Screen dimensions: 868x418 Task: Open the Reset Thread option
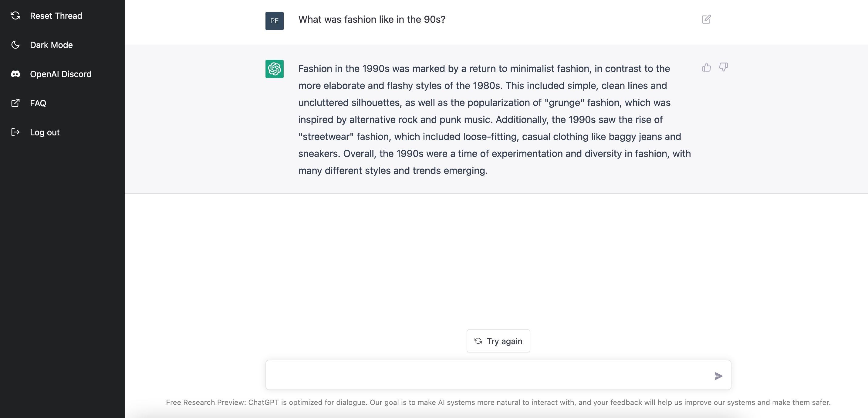point(55,15)
